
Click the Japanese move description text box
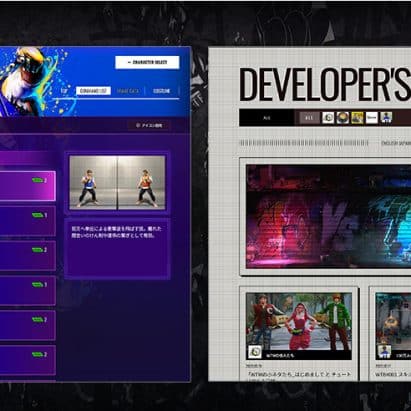tap(117, 249)
